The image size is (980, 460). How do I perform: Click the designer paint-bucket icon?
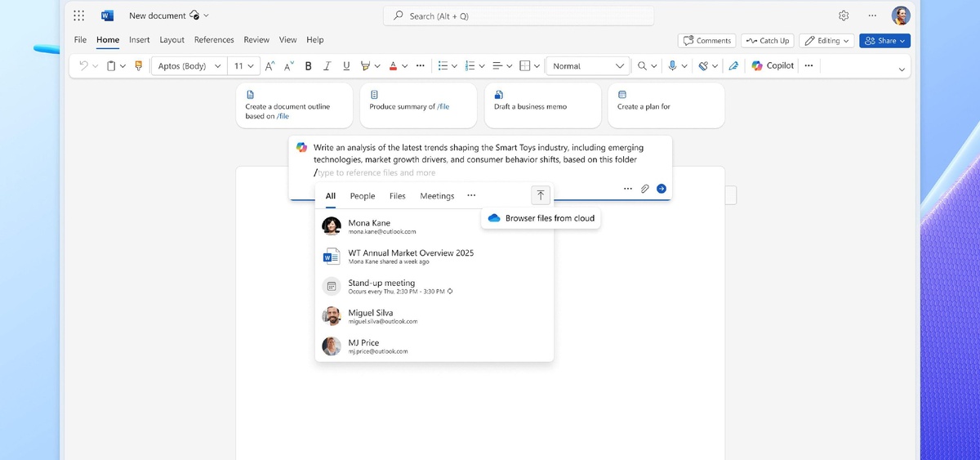pos(703,66)
